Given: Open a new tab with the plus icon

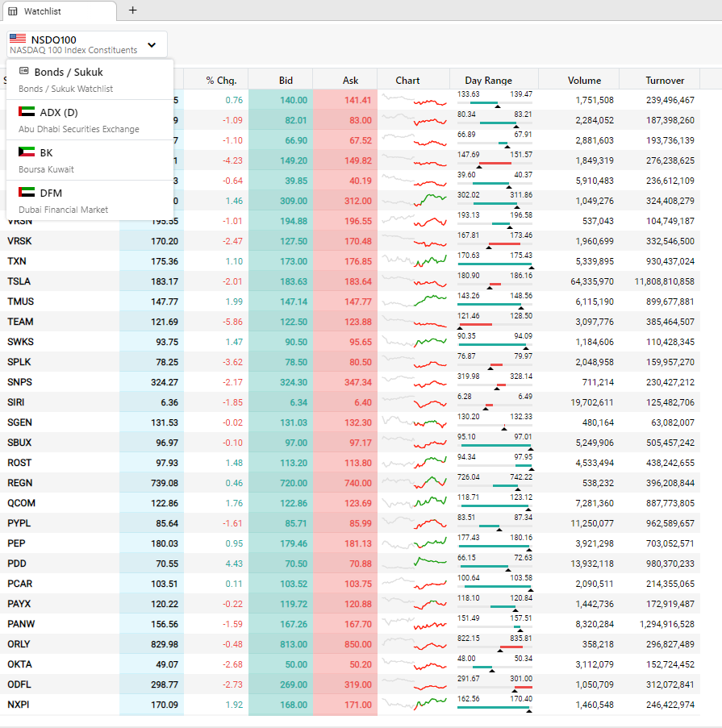Looking at the screenshot, I should coord(133,10).
